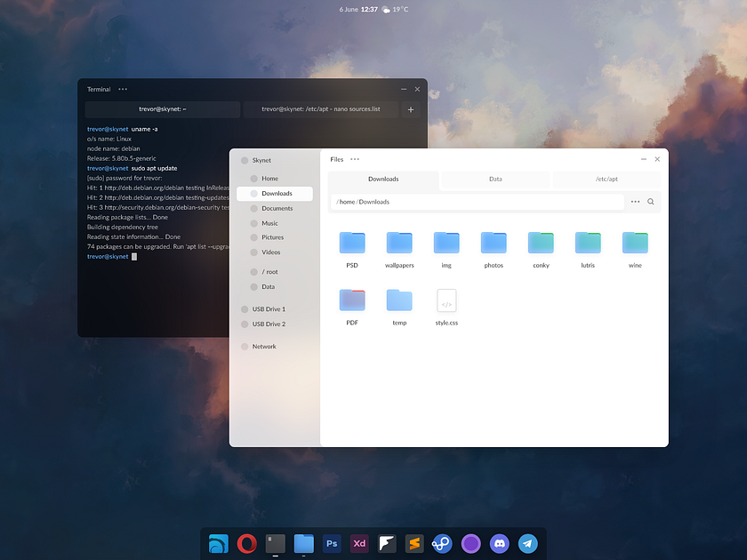Open the path bar overflow menu
This screenshot has width=747, height=560.
point(634,202)
